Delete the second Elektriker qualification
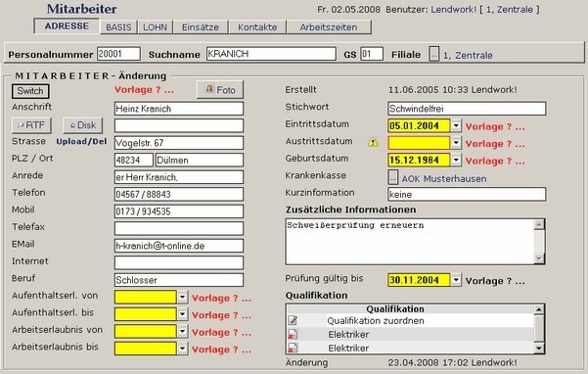Viewport: 588px width, 374px height. [x=293, y=349]
